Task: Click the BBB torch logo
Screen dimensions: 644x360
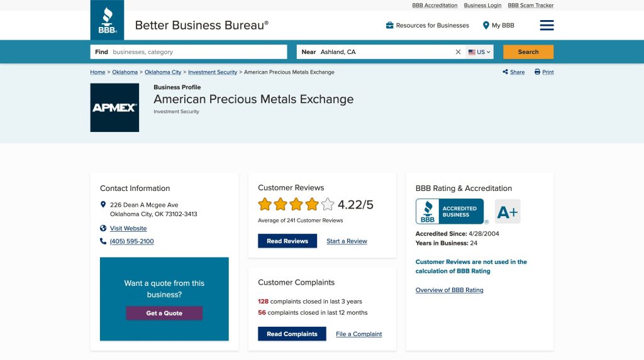Action: 107,20
